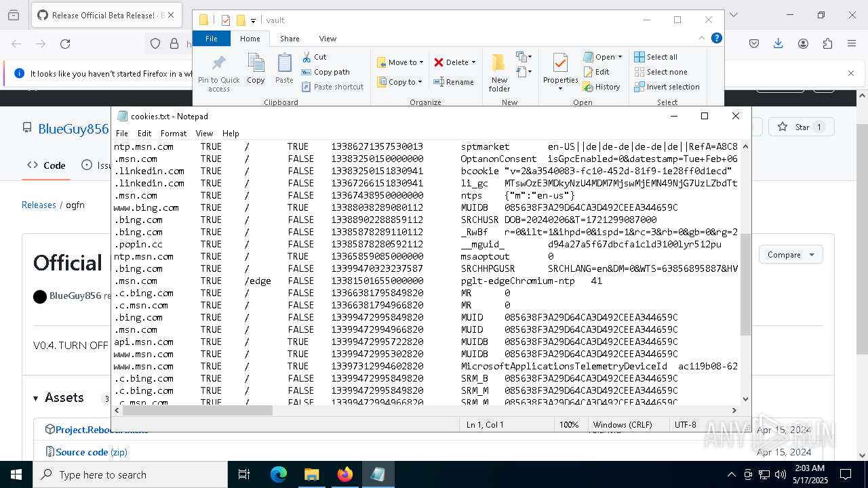The width and height of the screenshot is (868, 488).
Task: Click quick-access New folder icon in title bar
Action: (241, 20)
